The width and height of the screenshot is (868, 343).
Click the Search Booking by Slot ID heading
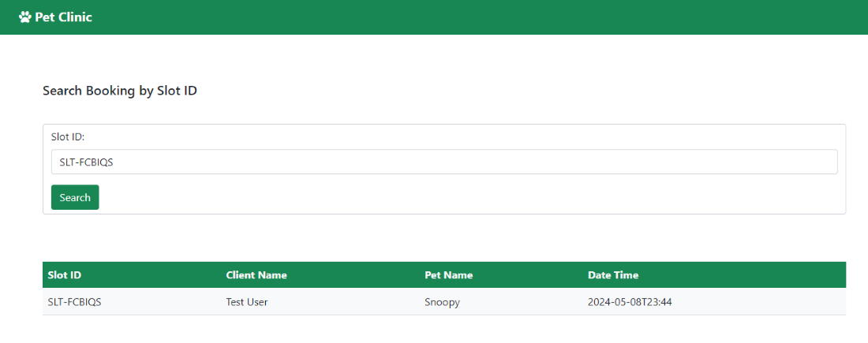coord(120,91)
